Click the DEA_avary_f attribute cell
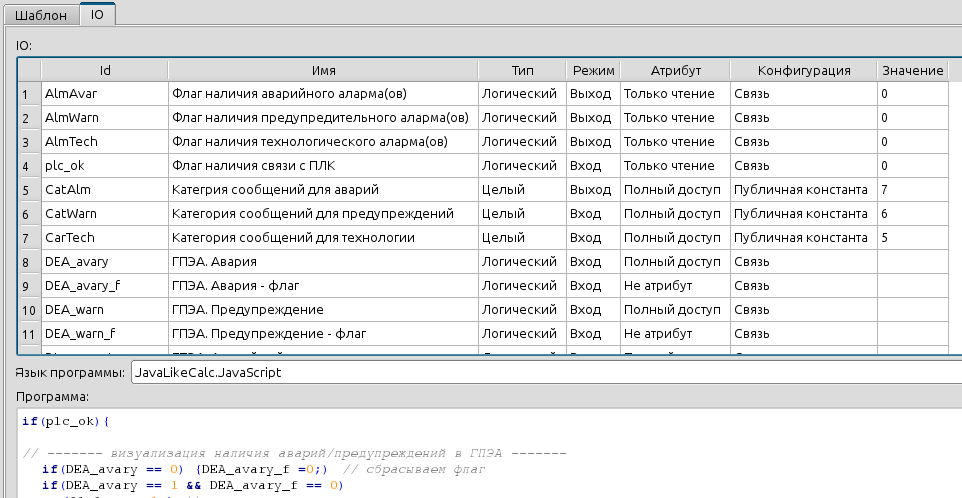962x498 pixels. (675, 286)
